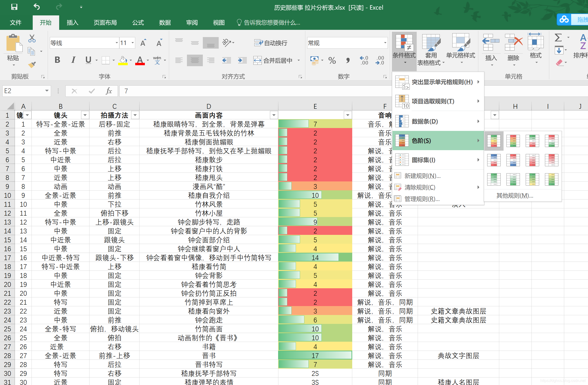Click the Cut scissors icon
The height and width of the screenshot is (385, 588).
coord(32,39)
